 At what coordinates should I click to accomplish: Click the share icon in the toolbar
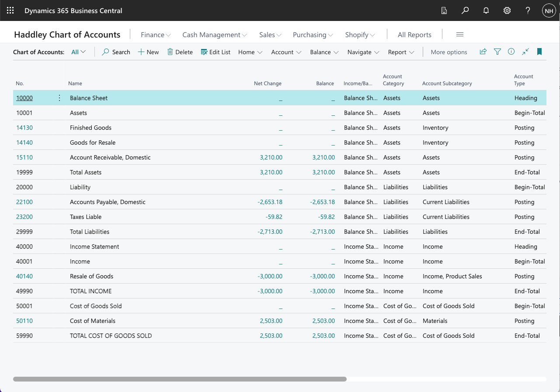click(x=483, y=52)
